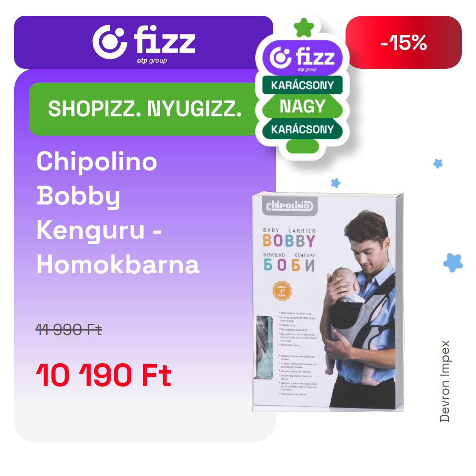Click the Chipolino Bobby Kenguru product title
This screenshot has width=476, height=476.
[x=118, y=213]
